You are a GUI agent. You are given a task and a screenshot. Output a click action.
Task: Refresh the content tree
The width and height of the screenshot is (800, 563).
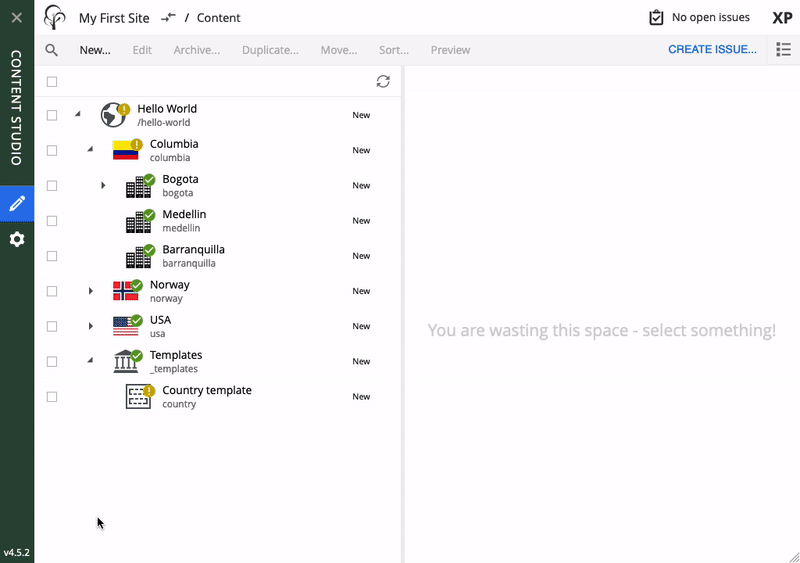[x=383, y=81]
